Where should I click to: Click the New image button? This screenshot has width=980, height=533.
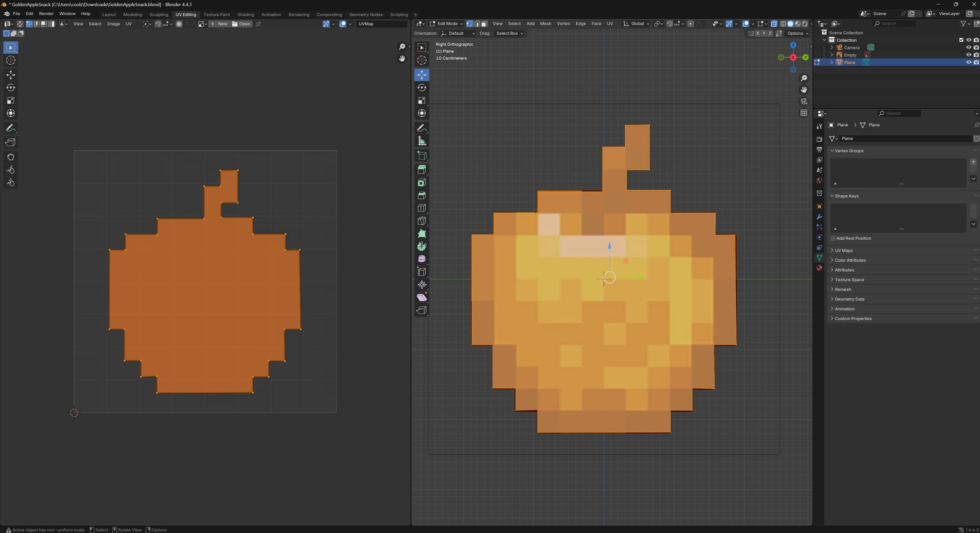click(x=219, y=24)
